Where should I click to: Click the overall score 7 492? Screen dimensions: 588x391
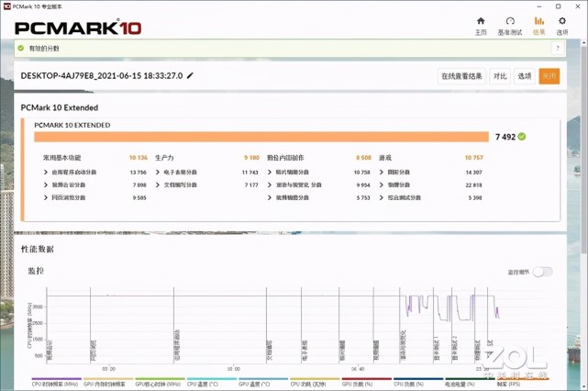tap(505, 137)
